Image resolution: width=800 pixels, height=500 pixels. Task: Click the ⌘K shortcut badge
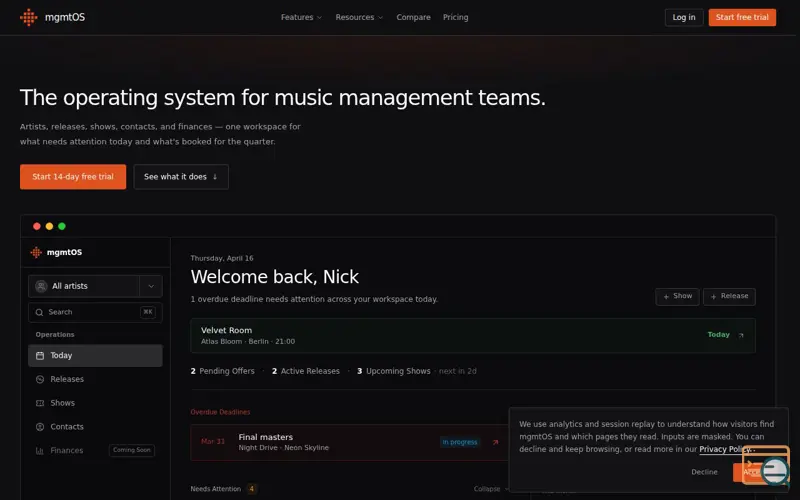tap(147, 312)
